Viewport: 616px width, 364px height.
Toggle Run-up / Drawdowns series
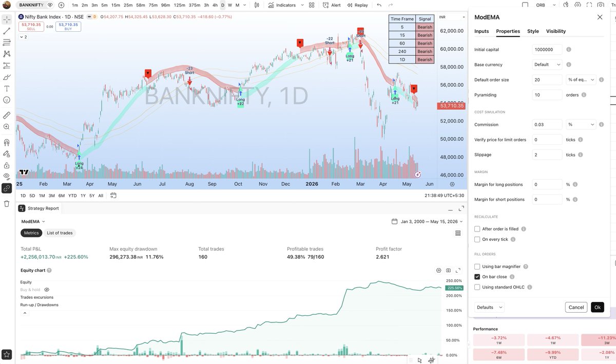(40, 305)
